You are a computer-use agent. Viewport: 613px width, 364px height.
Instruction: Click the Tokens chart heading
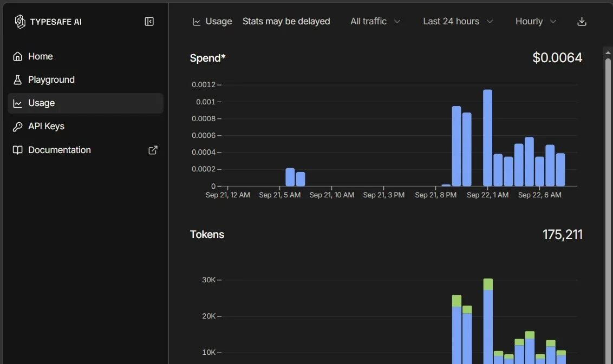click(207, 234)
